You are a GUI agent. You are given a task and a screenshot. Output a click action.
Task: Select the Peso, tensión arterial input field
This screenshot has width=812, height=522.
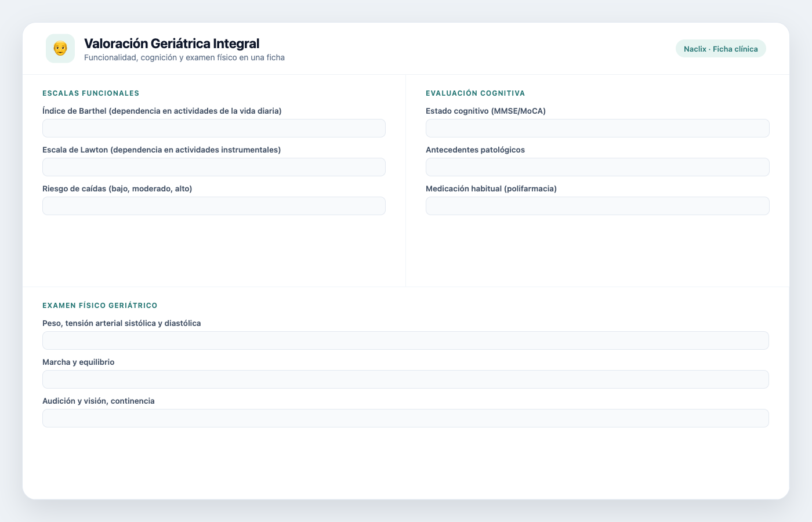405,340
